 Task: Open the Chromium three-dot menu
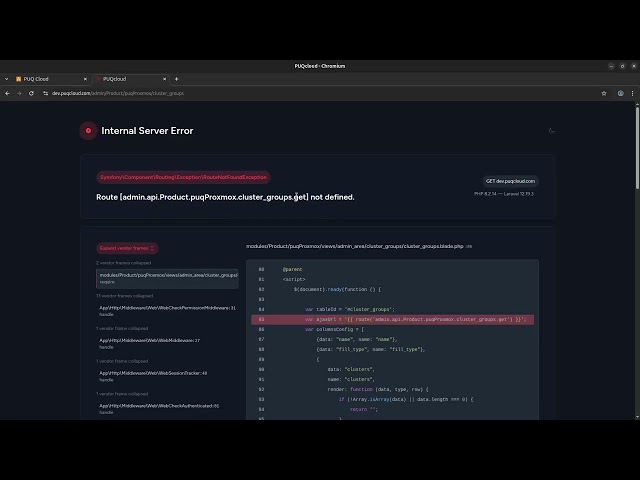pos(632,93)
